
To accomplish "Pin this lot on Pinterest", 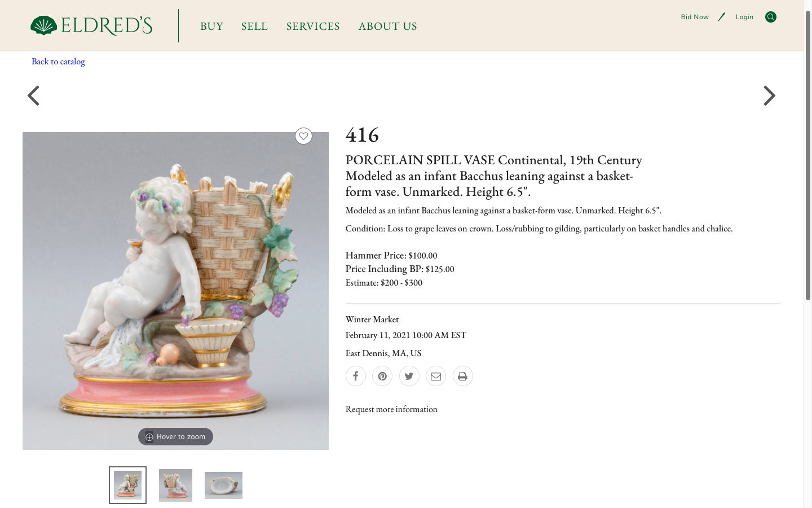I will [382, 376].
